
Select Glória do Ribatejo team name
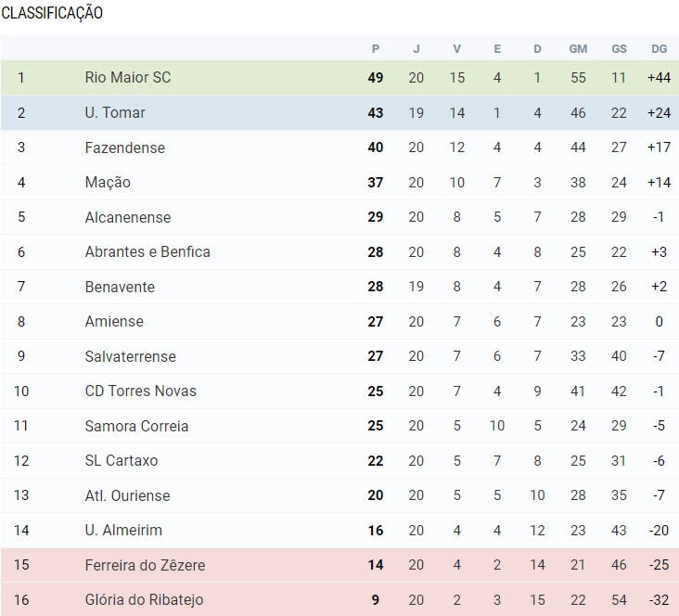pos(144,600)
